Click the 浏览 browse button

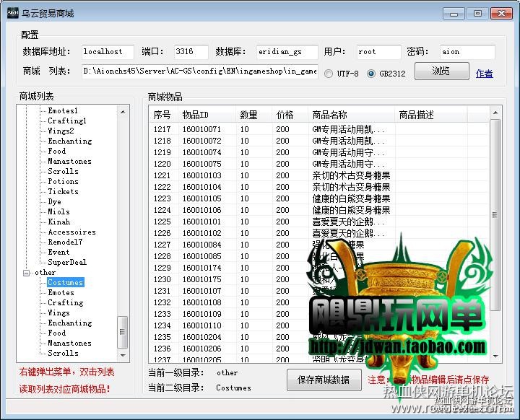coord(442,71)
